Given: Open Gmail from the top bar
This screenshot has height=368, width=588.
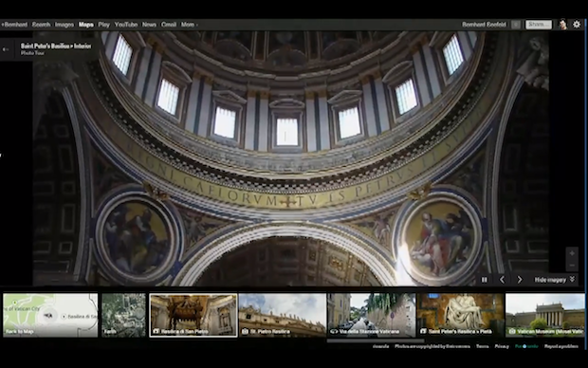Looking at the screenshot, I should tap(169, 25).
